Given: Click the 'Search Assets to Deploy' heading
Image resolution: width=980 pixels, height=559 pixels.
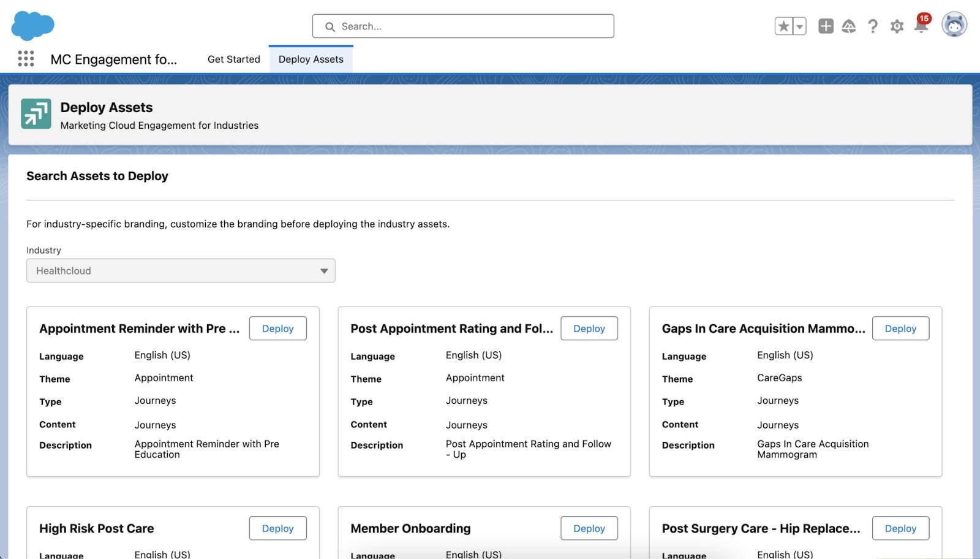Looking at the screenshot, I should coord(97,176).
